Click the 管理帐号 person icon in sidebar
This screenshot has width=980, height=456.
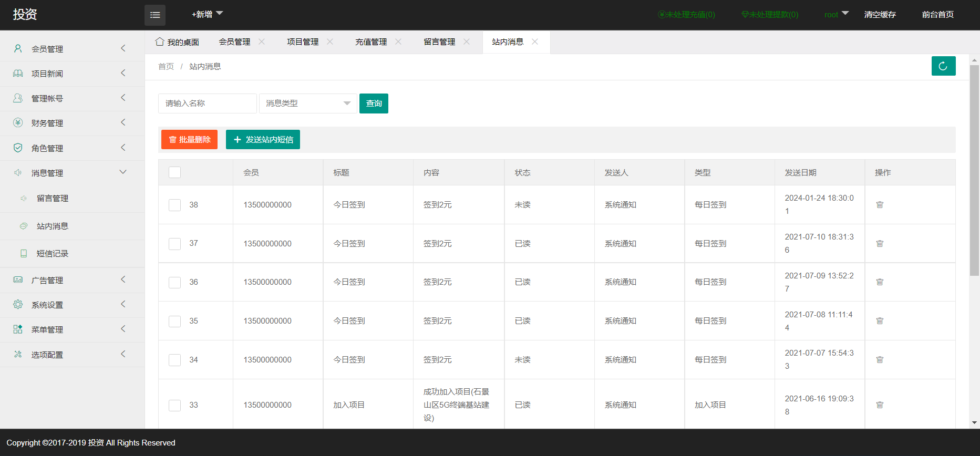(x=18, y=98)
